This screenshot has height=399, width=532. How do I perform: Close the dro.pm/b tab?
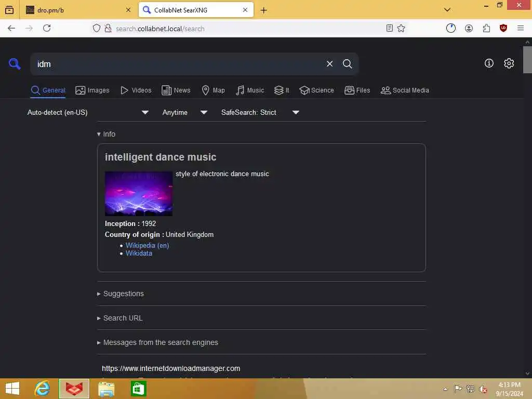click(128, 10)
